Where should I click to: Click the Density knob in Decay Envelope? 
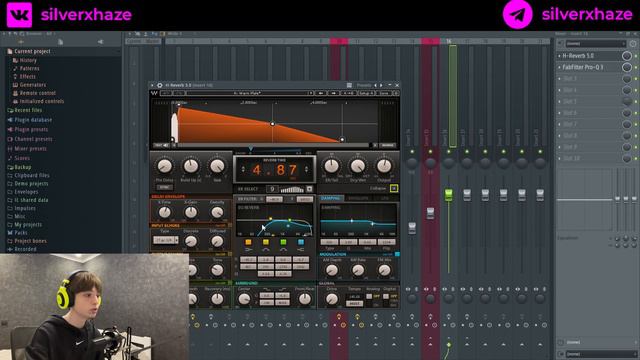(217, 212)
